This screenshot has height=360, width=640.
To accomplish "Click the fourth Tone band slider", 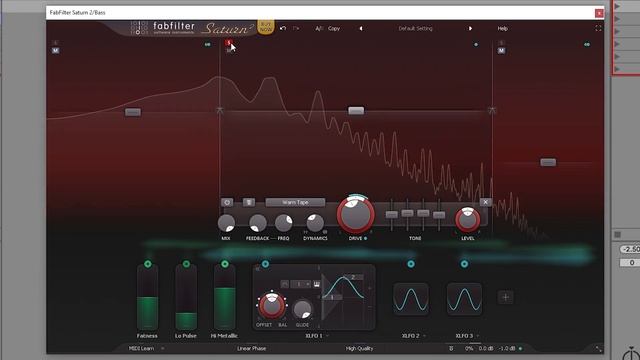I will [439, 215].
